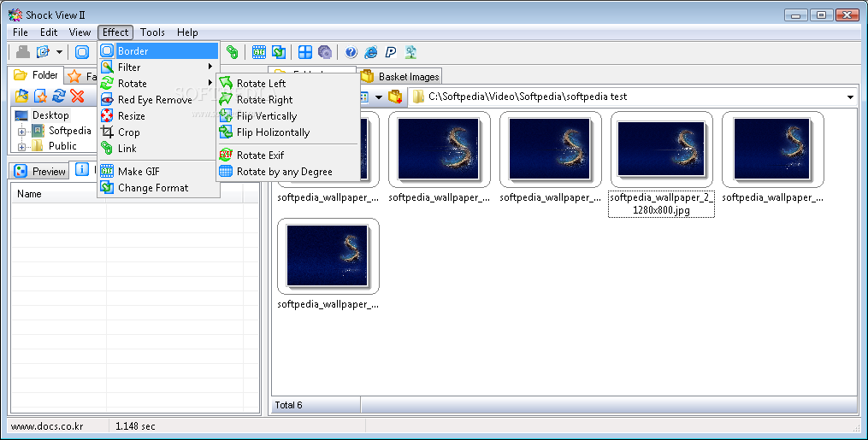Click the folder path input field
Image resolution: width=868 pixels, height=440 pixels.
coord(633,97)
